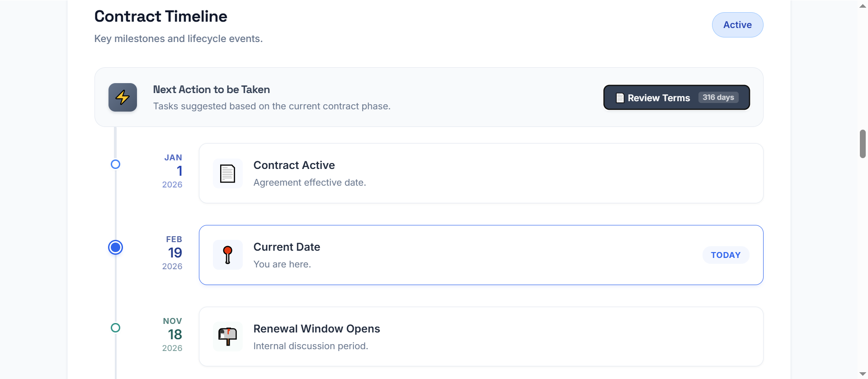Click the vertical scrollbar thumb
This screenshot has height=379, width=868.
862,144
